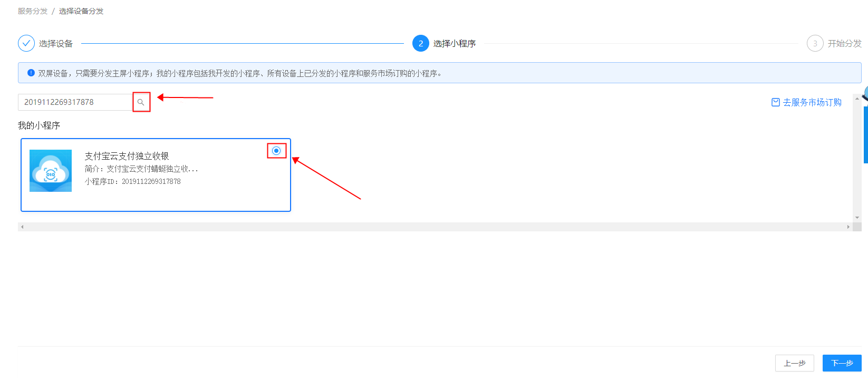Select the 支付宝云支付独立收银 radio button

pyautogui.click(x=276, y=151)
